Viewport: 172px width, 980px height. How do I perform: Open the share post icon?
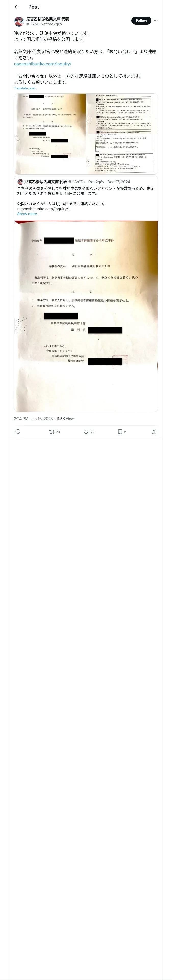pyautogui.click(x=154, y=431)
